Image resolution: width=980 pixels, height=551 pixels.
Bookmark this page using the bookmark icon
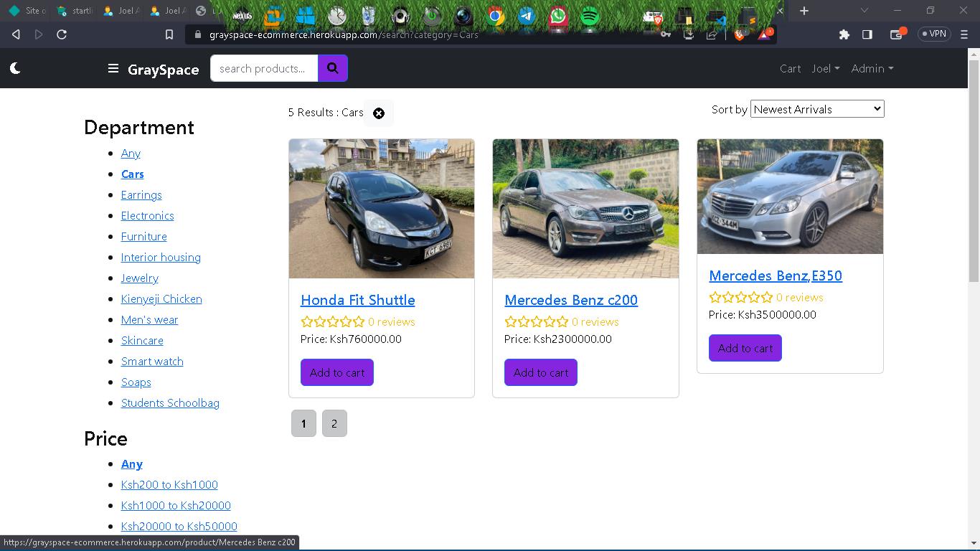[169, 34]
